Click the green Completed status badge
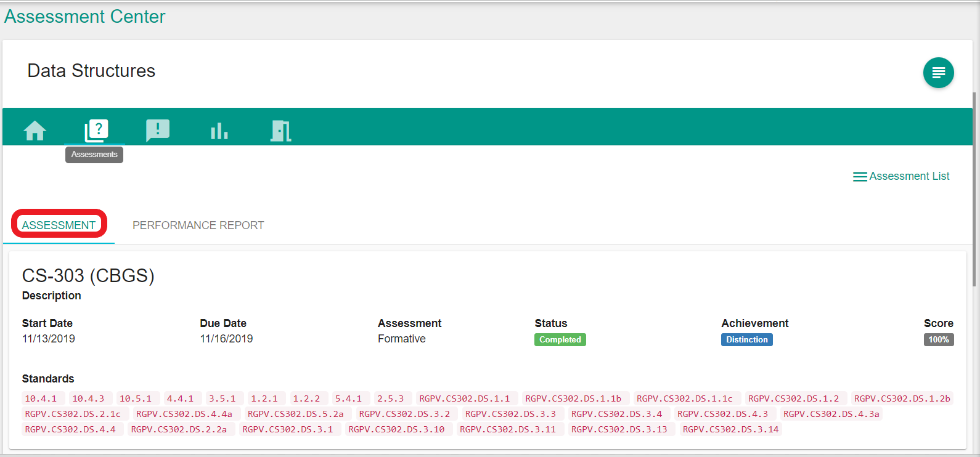This screenshot has height=457, width=980. (560, 339)
